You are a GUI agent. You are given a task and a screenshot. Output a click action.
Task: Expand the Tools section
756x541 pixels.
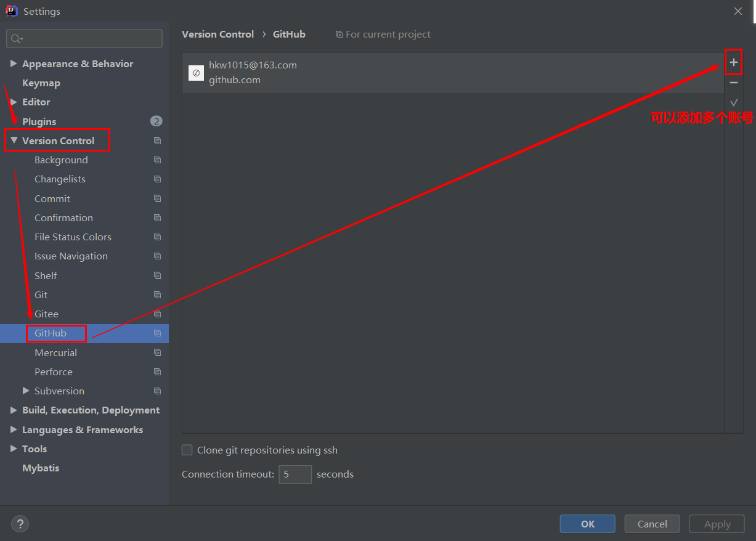[14, 449]
